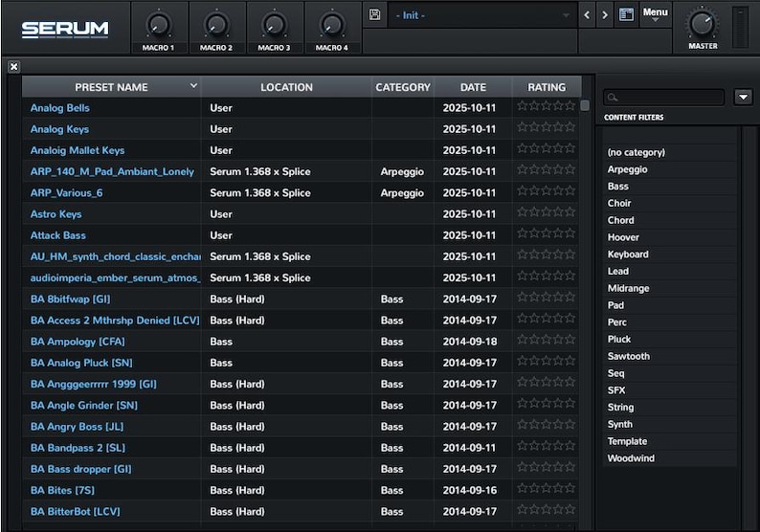Select the 'BA 8bitfwap [GI]' preset
The image size is (760, 532).
[70, 299]
